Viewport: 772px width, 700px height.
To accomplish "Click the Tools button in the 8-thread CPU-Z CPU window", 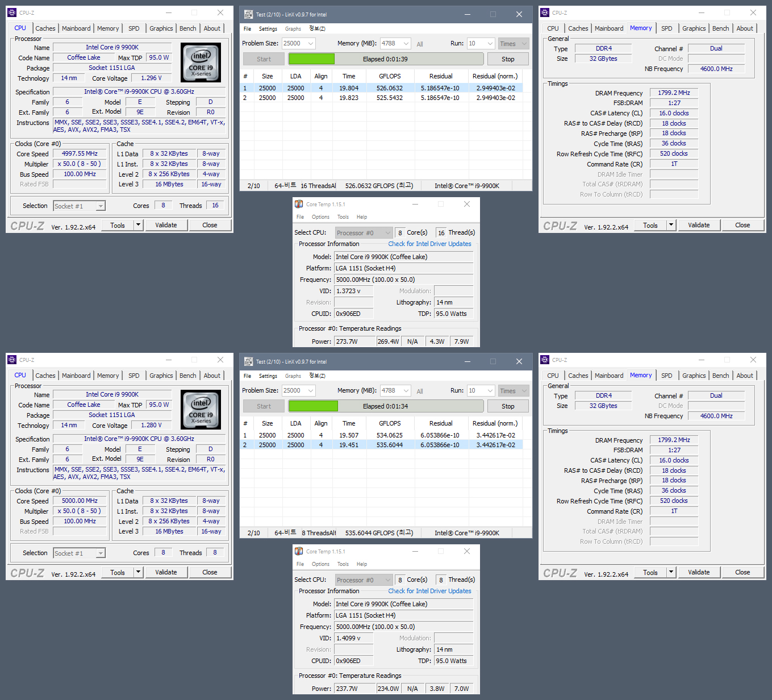I will click(118, 572).
